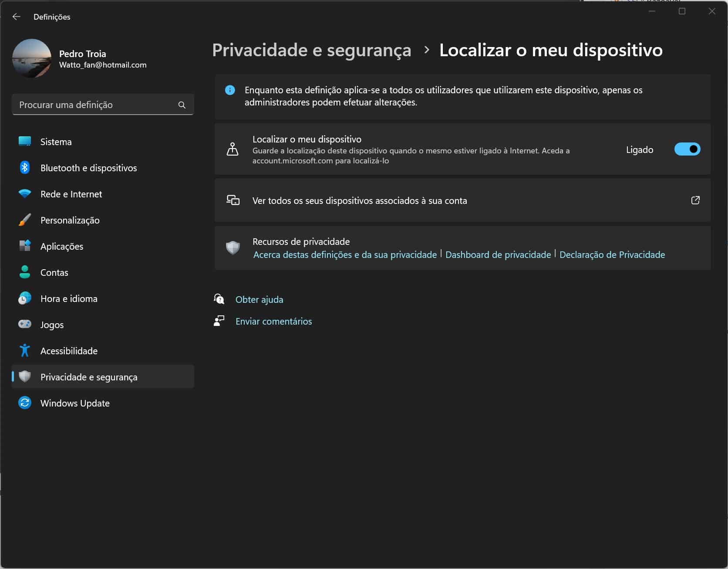Click the search magnifier icon
Viewport: 728px width, 569px height.
(x=182, y=105)
